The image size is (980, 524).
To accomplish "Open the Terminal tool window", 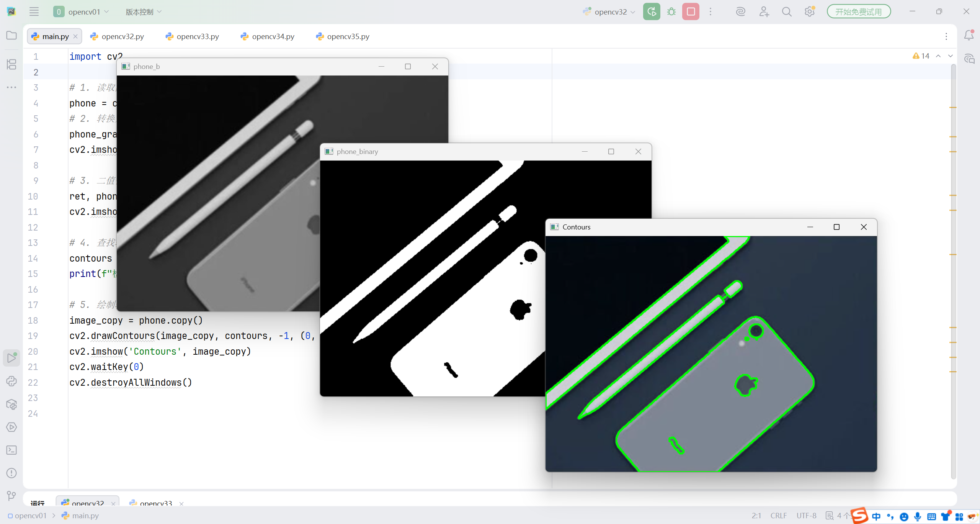I will [11, 450].
